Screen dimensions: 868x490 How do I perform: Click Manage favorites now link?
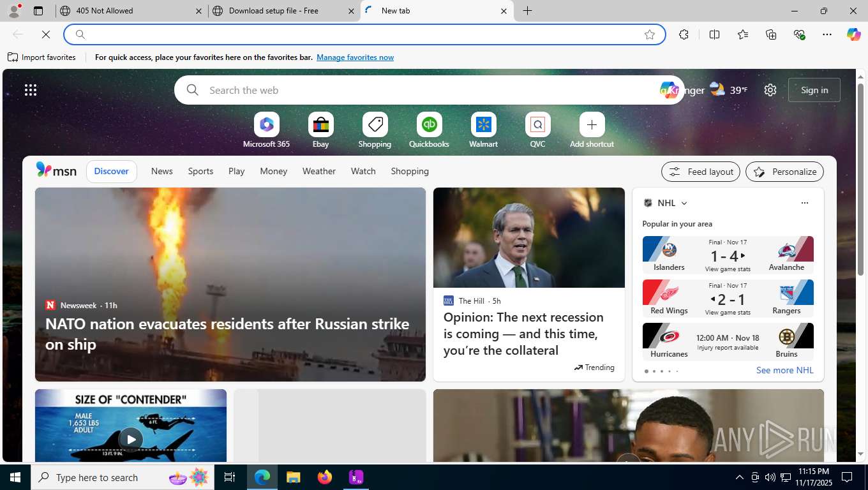click(355, 57)
